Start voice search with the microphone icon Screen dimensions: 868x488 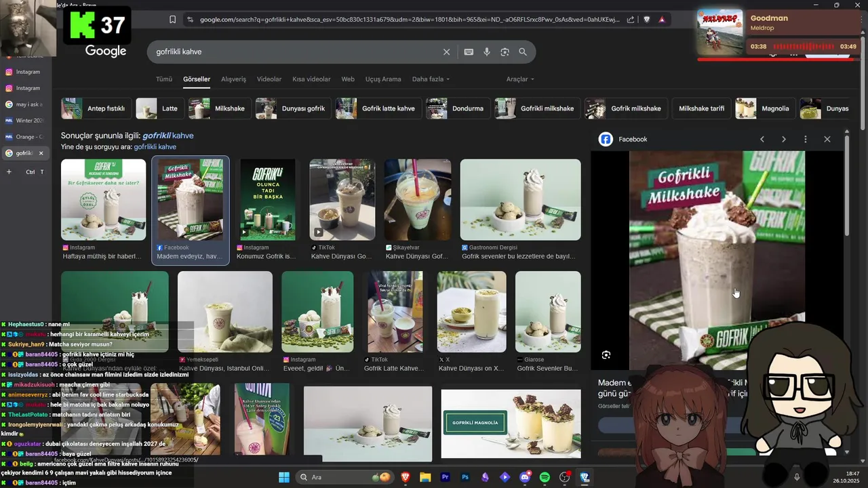[x=486, y=52]
